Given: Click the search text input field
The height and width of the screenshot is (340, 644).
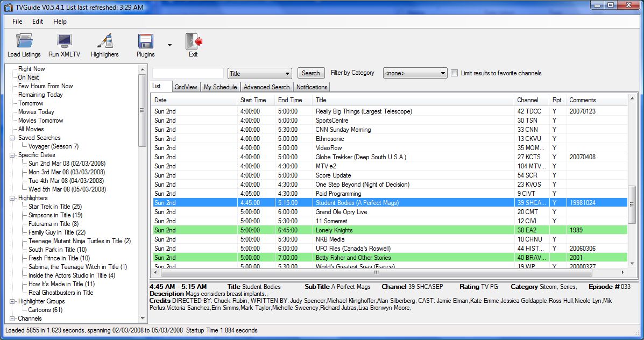Looking at the screenshot, I should click(x=188, y=73).
